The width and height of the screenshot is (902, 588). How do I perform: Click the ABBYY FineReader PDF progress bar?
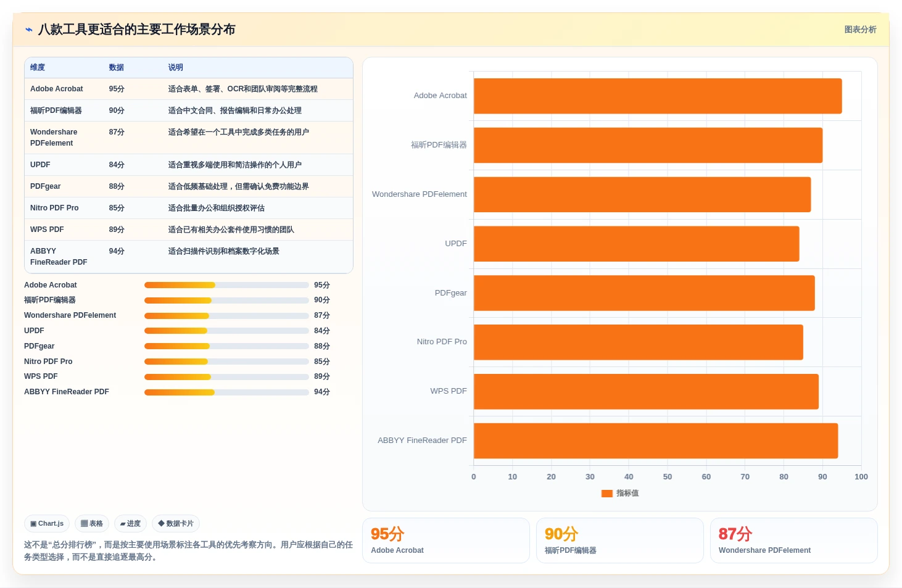[x=226, y=392]
